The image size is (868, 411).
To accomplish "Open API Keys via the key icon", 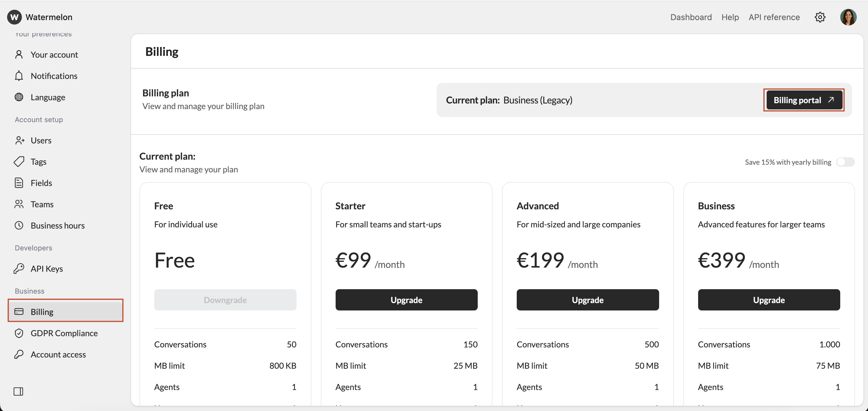I will tap(19, 269).
